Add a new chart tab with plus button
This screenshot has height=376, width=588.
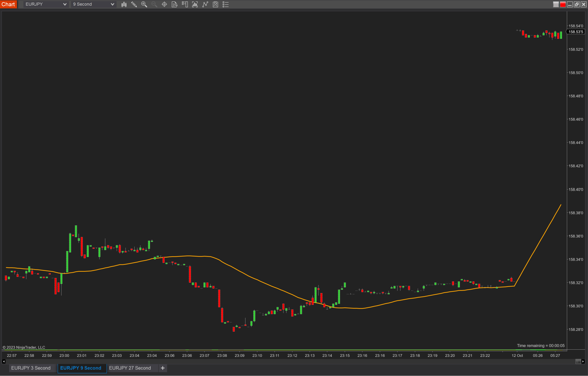163,368
